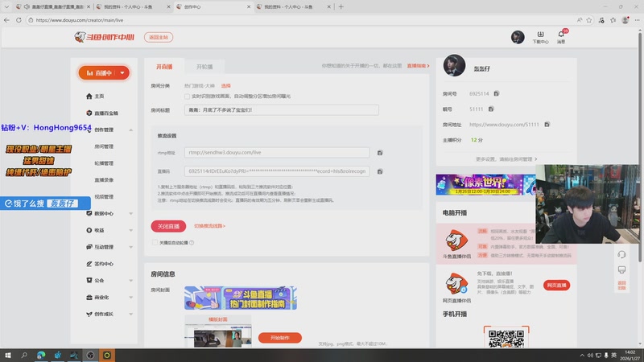
Task: Click the customer service headset icon
Action: pyautogui.click(x=621, y=254)
